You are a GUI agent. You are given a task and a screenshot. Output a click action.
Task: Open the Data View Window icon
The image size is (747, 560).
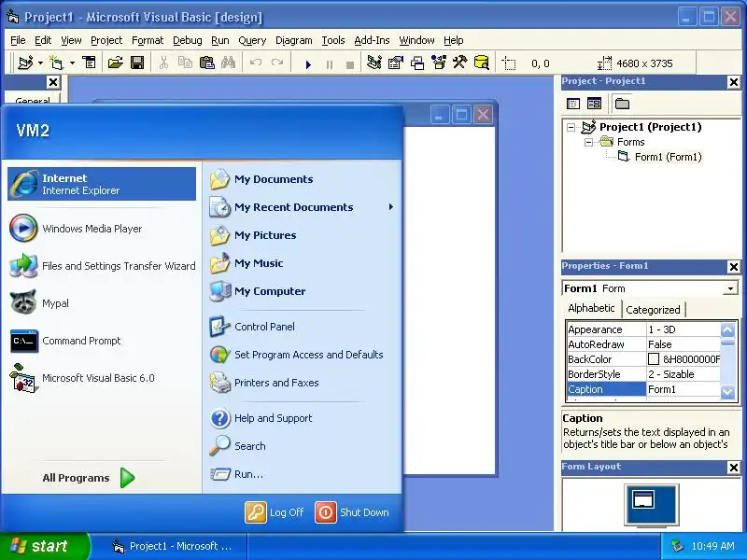tap(482, 63)
